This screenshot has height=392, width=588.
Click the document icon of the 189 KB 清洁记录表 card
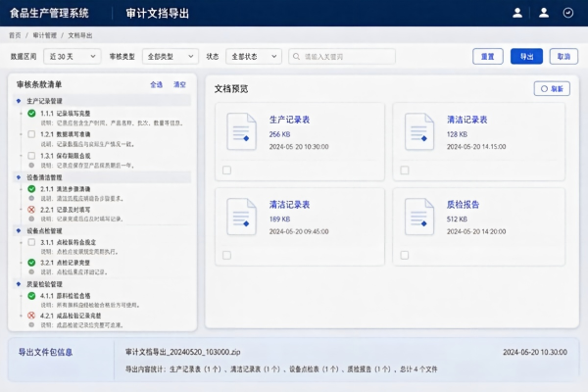(241, 217)
